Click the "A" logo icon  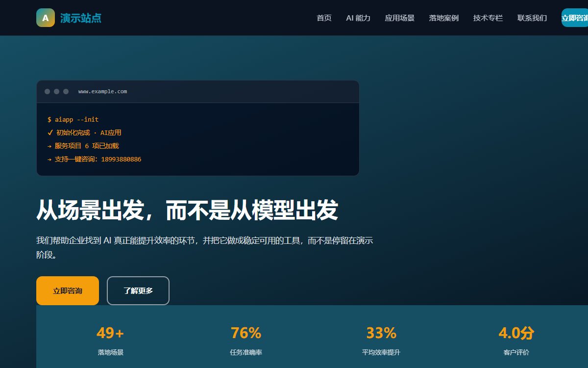pos(46,18)
